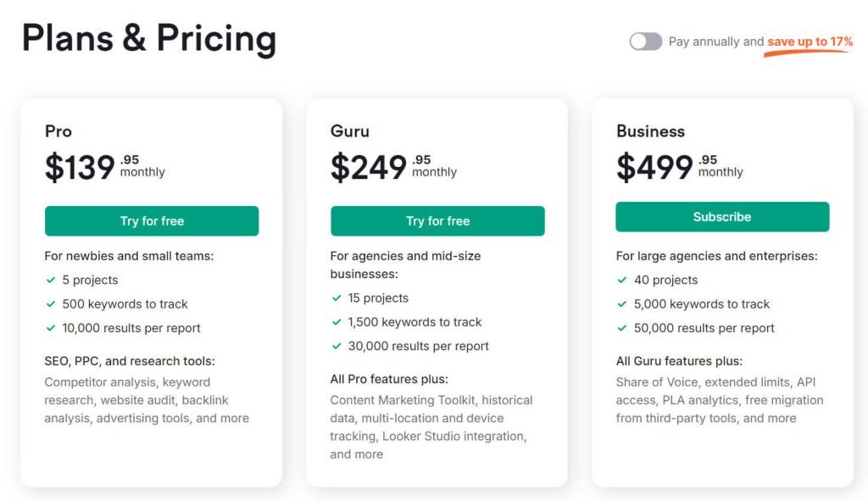Click the $139.95 monthly price
868x501 pixels.
[x=104, y=167]
